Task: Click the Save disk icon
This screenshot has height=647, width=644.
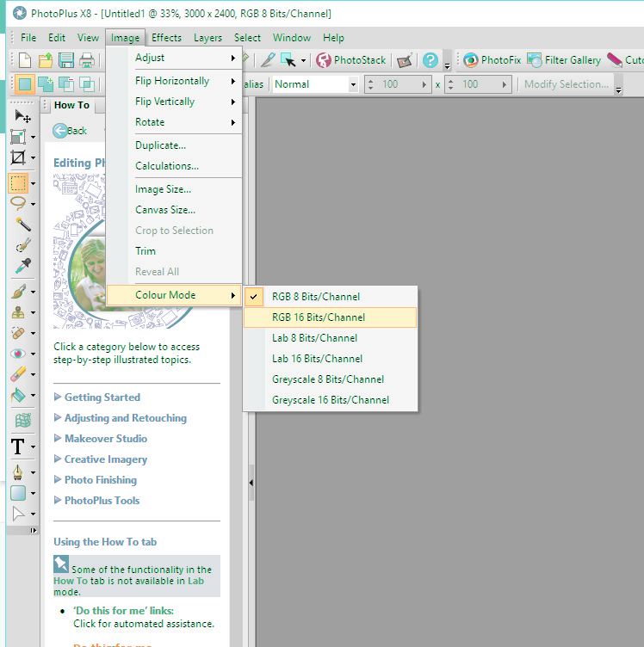Action: click(x=66, y=60)
